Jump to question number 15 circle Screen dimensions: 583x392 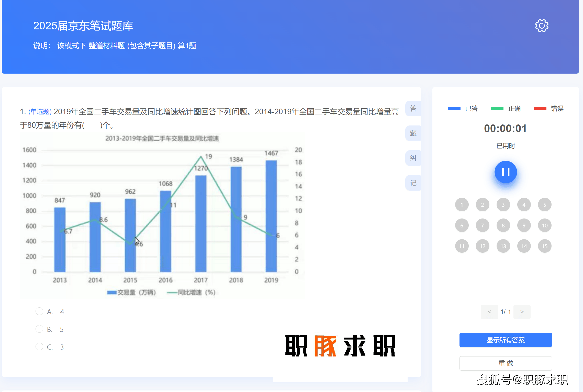pyautogui.click(x=545, y=246)
